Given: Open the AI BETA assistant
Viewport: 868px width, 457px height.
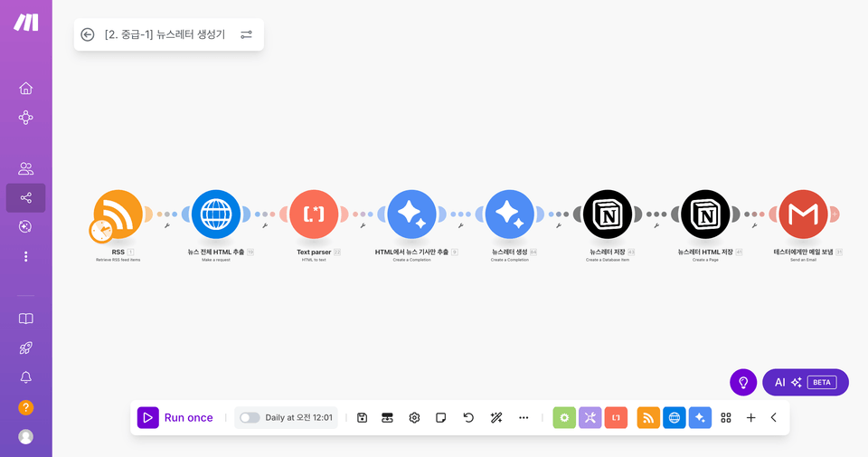Looking at the screenshot, I should (x=806, y=382).
